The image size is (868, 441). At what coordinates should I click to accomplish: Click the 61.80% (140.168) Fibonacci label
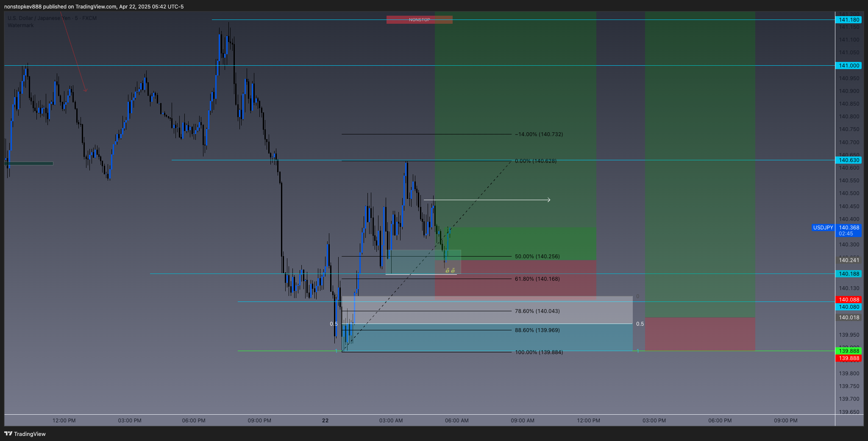pyautogui.click(x=537, y=279)
